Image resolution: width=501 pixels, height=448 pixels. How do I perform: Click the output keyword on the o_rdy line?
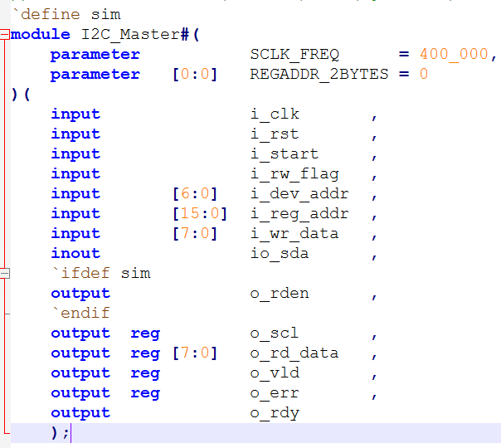coord(80,413)
